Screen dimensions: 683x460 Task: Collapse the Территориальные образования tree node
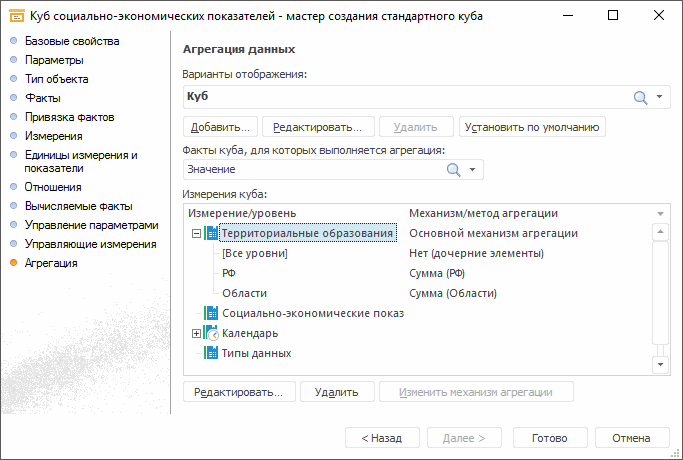click(x=196, y=233)
